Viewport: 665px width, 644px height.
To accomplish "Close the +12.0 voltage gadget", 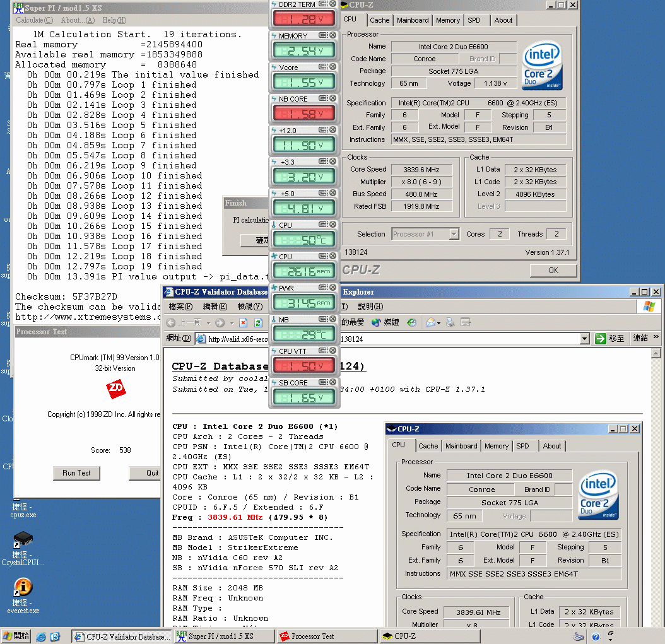I will pos(333,130).
